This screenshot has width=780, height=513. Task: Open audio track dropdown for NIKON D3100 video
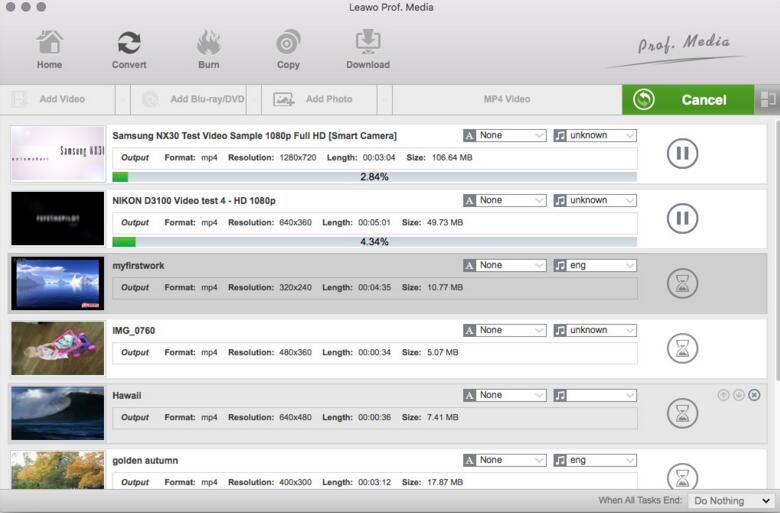595,200
